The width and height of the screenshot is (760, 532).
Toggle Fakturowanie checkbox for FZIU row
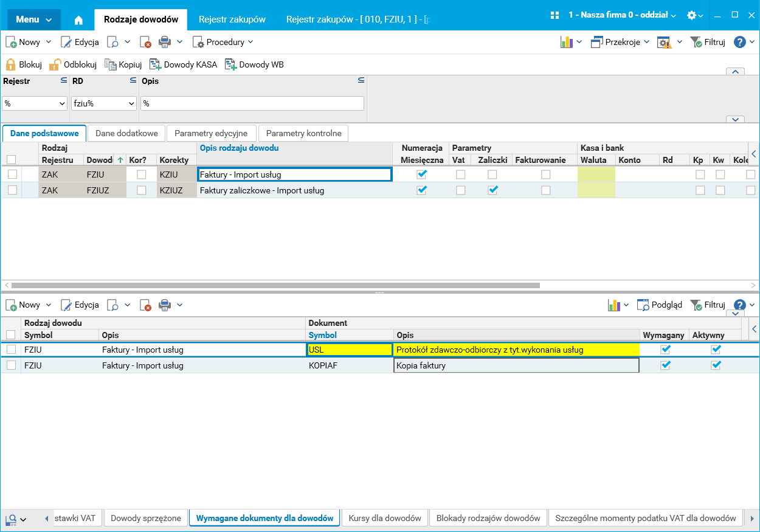point(546,174)
